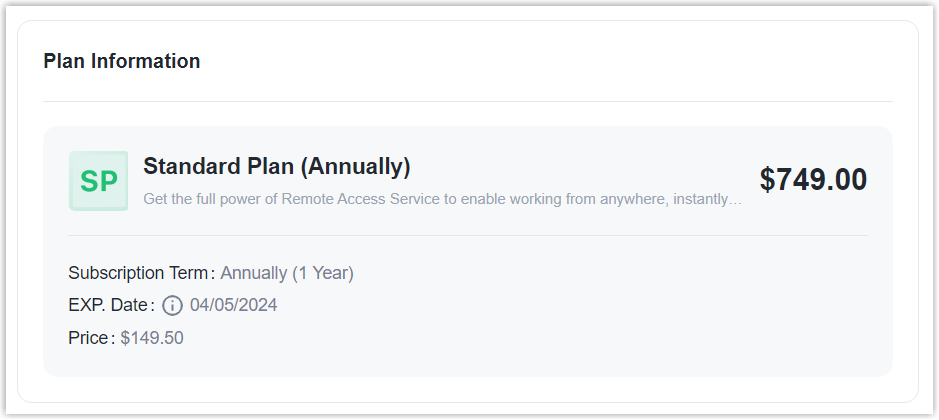Click the green SP plan icon
The image size is (939, 420).
(98, 181)
